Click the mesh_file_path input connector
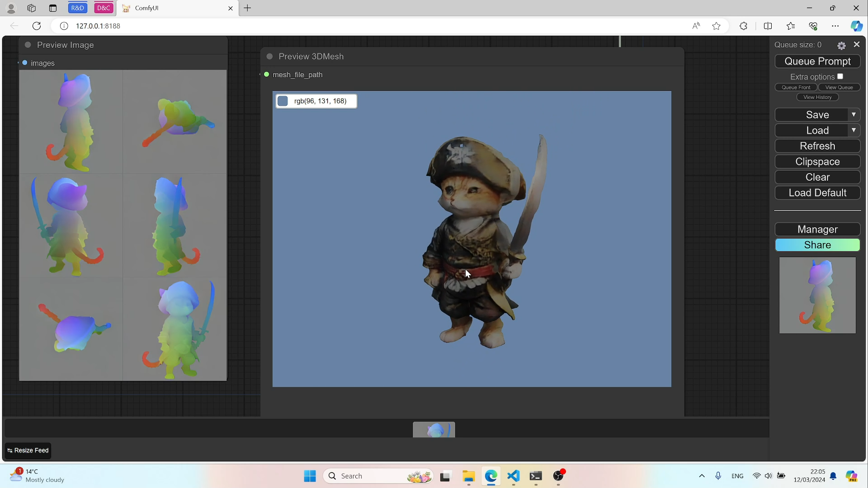 point(267,75)
